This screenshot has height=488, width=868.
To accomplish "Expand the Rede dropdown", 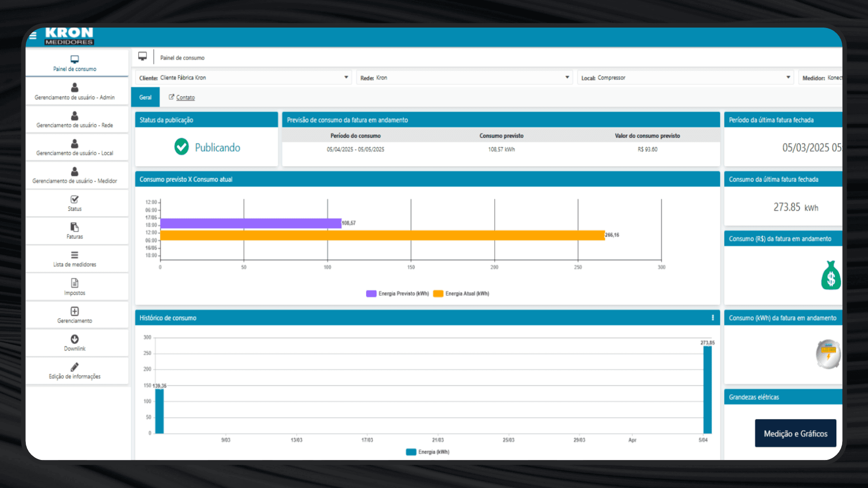I will click(567, 78).
